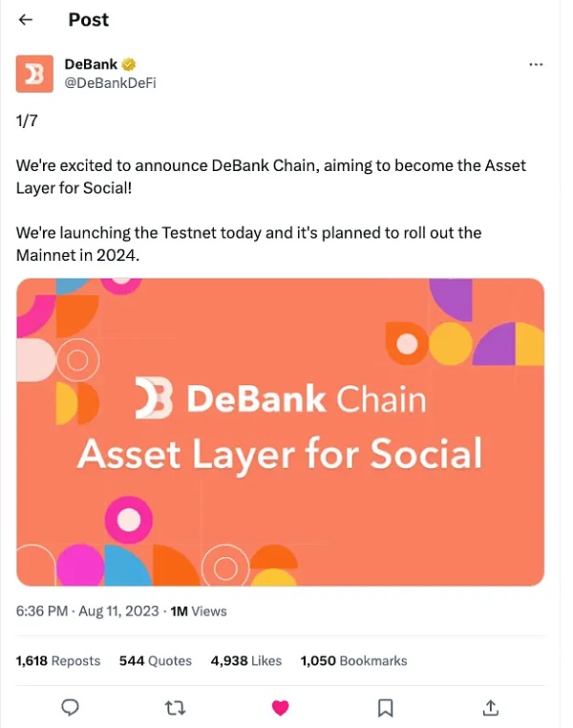Open the 1,050 Bookmarks count
This screenshot has width=573, height=728.
point(354,661)
